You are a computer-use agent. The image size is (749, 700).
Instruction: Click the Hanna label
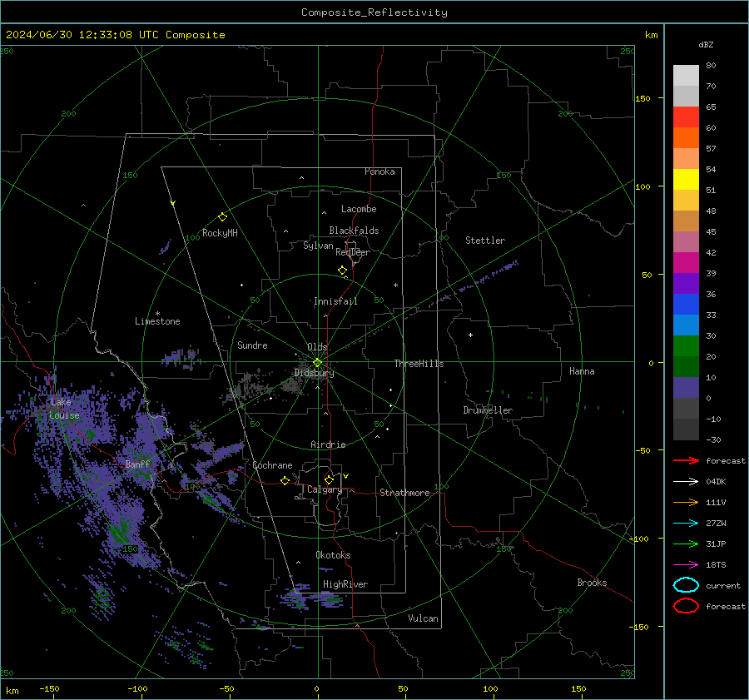coord(582,371)
